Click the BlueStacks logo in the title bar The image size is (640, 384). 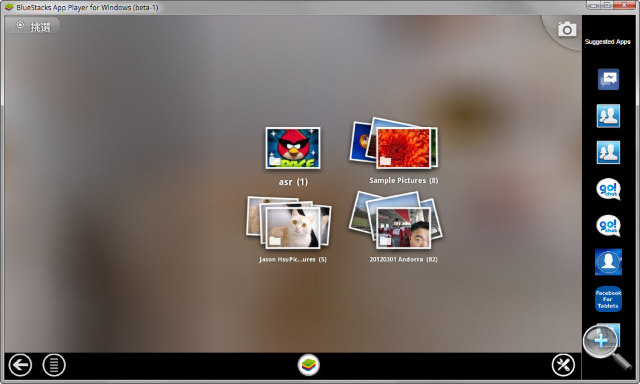coord(9,7)
